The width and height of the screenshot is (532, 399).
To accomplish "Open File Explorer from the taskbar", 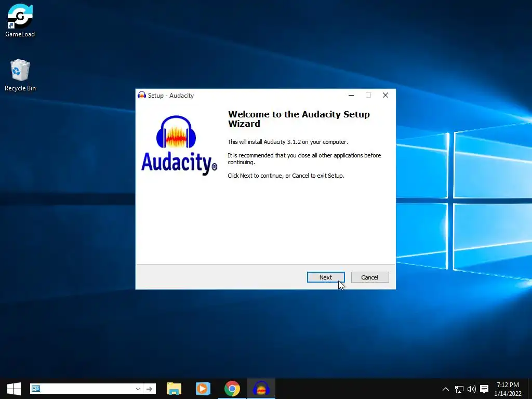I will coord(174,389).
